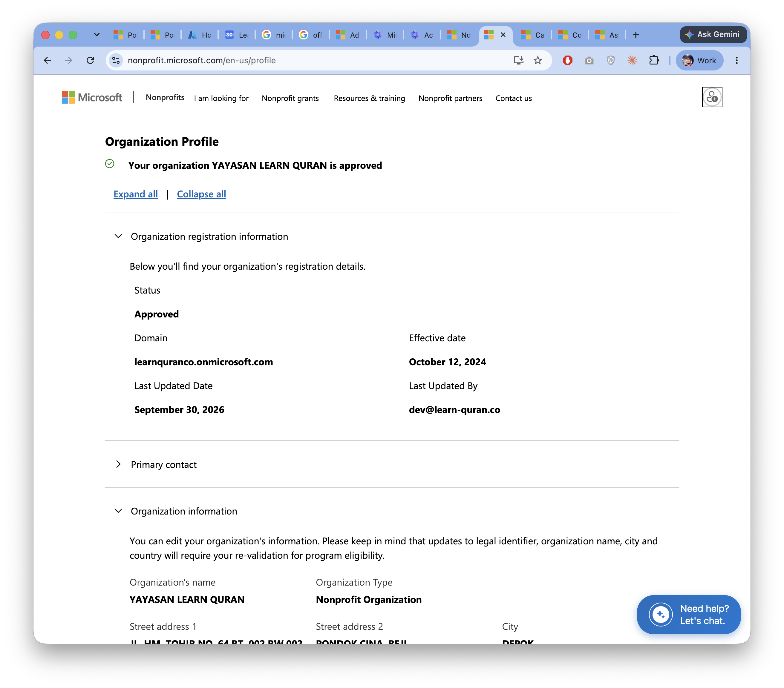Image resolution: width=784 pixels, height=688 pixels.
Task: Switch to the 'Ho' Azure tab
Action: click(200, 35)
